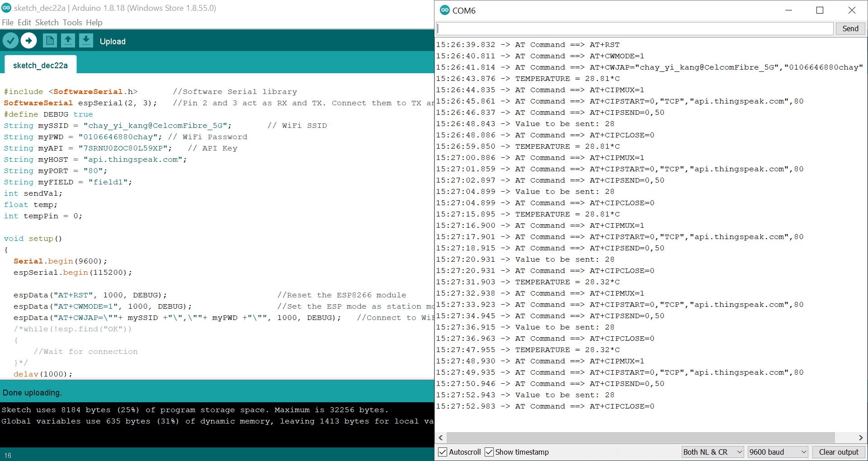Click the last AT+CIPCLOSE=0 line at 15:27:52.983
This screenshot has height=461, width=868.
pos(545,406)
